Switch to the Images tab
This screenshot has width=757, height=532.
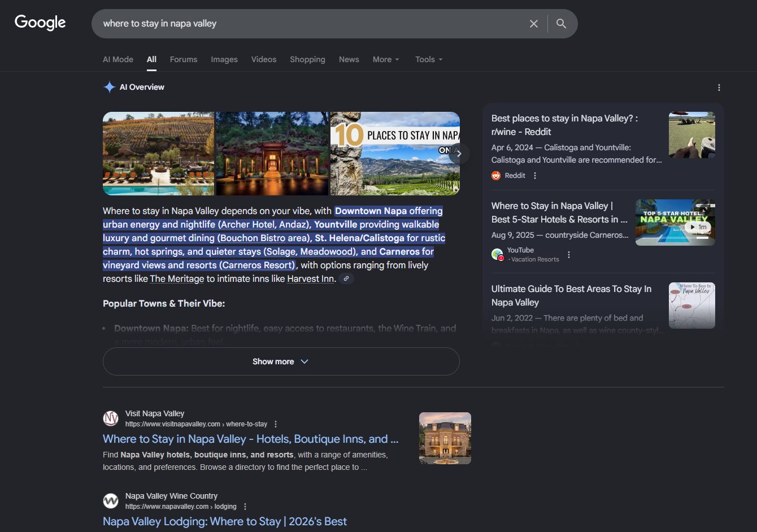click(x=224, y=59)
